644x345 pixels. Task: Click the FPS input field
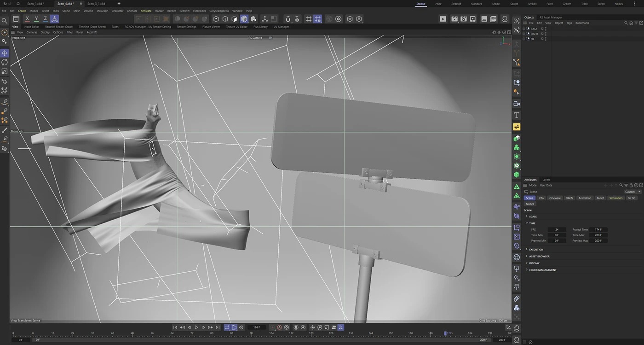[x=557, y=229]
